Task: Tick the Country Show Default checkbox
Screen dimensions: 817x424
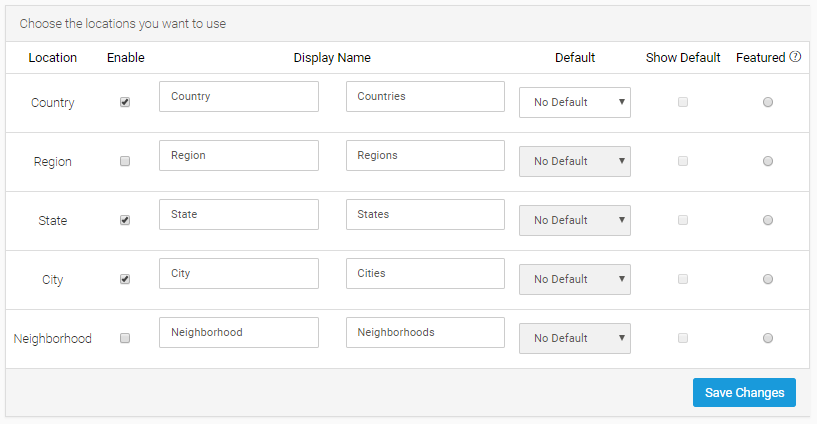Action: pyautogui.click(x=683, y=102)
